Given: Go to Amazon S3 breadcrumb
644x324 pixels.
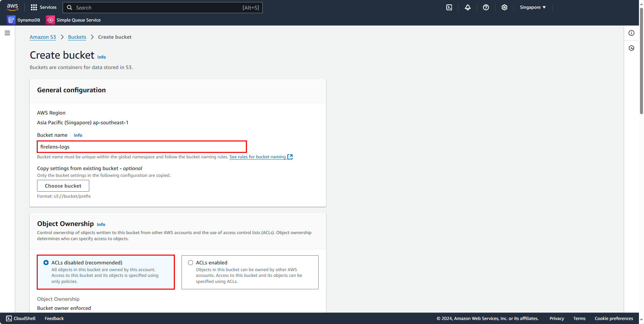Looking at the screenshot, I should pyautogui.click(x=43, y=37).
